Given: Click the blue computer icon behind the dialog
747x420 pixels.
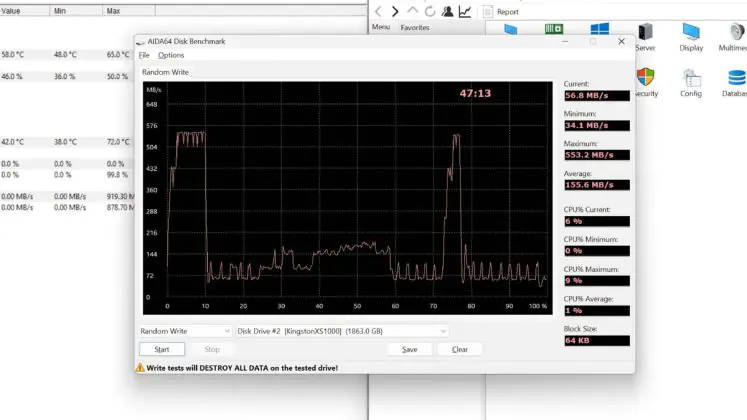Looking at the screenshot, I should tap(511, 29).
